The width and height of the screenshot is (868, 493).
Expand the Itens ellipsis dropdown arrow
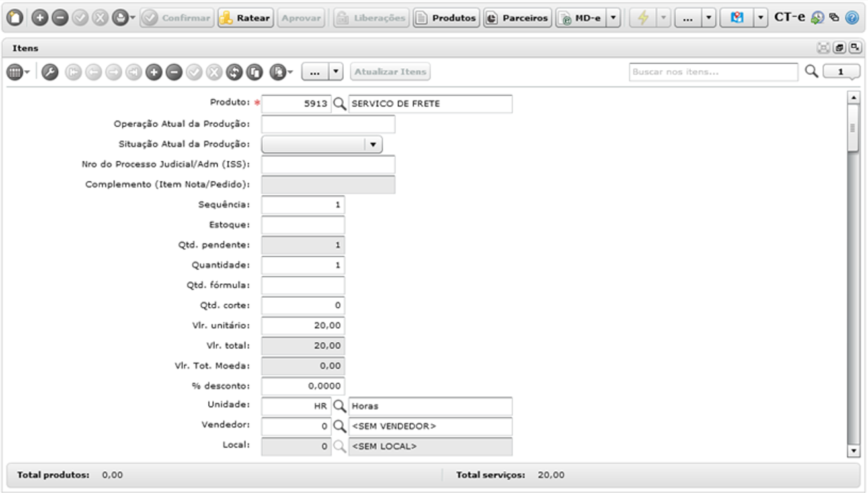pos(336,71)
